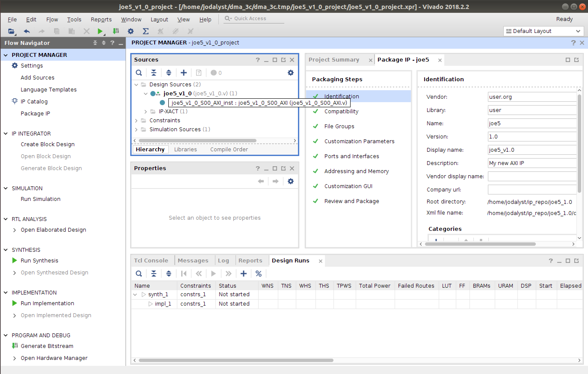Switch to the Tcl Console tab
This screenshot has height=374, width=588.
(x=151, y=261)
